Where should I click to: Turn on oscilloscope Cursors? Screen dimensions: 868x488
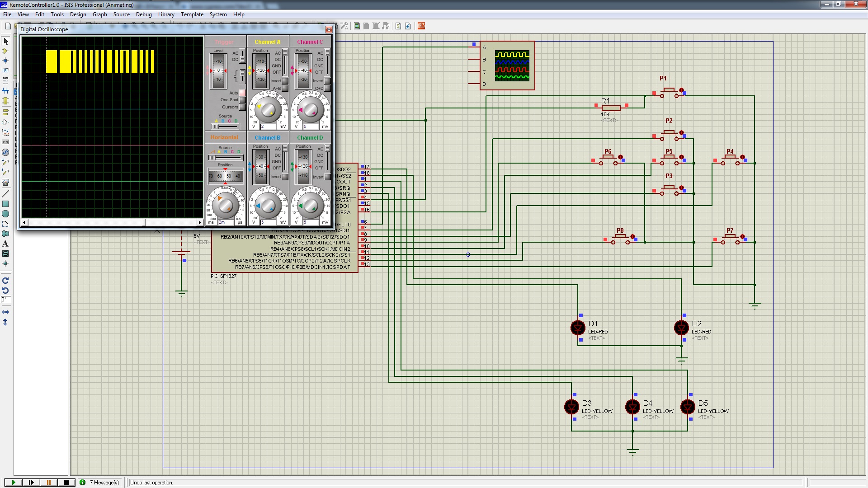pos(242,107)
